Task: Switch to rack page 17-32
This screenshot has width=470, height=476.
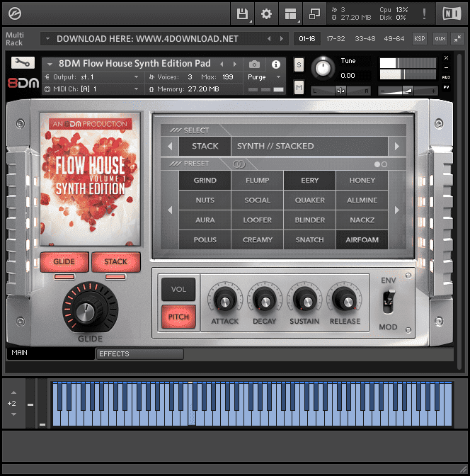Action: (336, 38)
